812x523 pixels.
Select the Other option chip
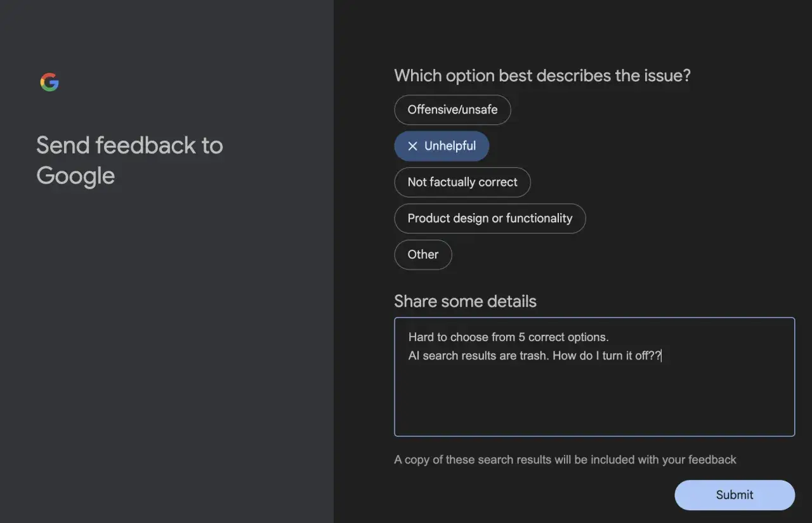coord(422,255)
